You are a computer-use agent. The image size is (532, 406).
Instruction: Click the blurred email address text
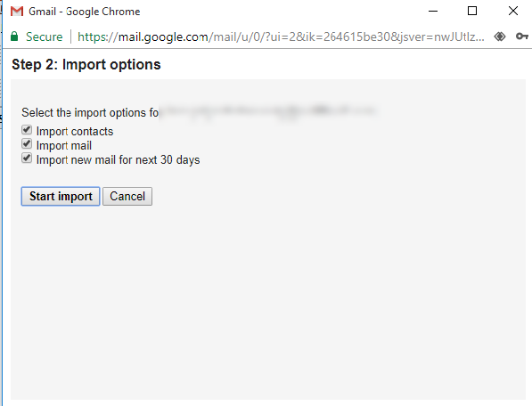click(x=268, y=112)
